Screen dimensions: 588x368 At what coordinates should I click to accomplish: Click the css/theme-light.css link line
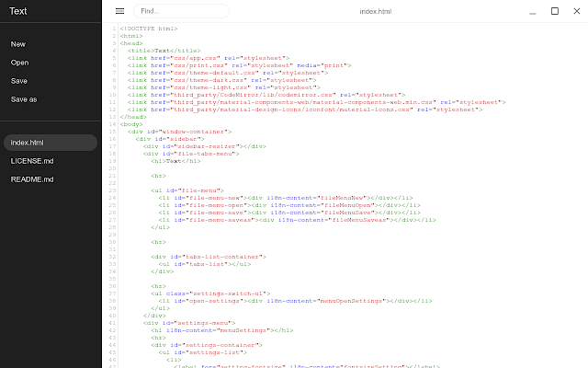pyautogui.click(x=224, y=87)
